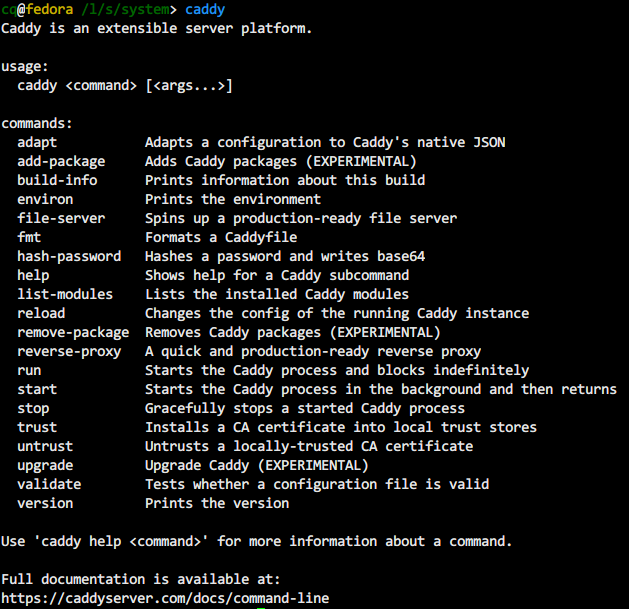Screen dimensions: 629x609
Task: Click the 'reverse-proxy' command name
Action: click(69, 351)
